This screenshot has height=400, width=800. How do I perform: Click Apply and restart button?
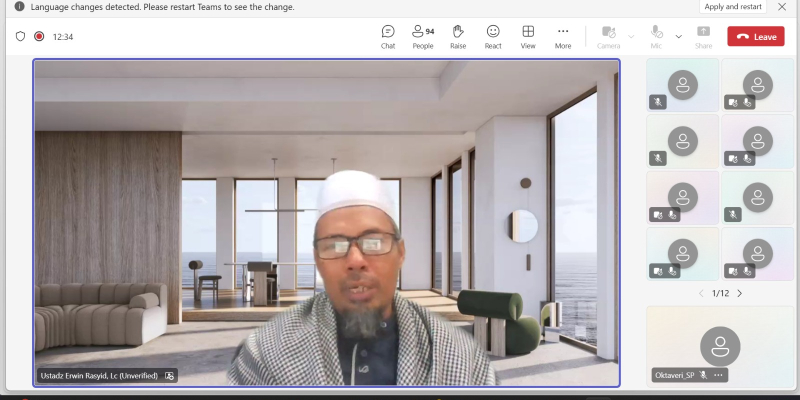pyautogui.click(x=733, y=7)
